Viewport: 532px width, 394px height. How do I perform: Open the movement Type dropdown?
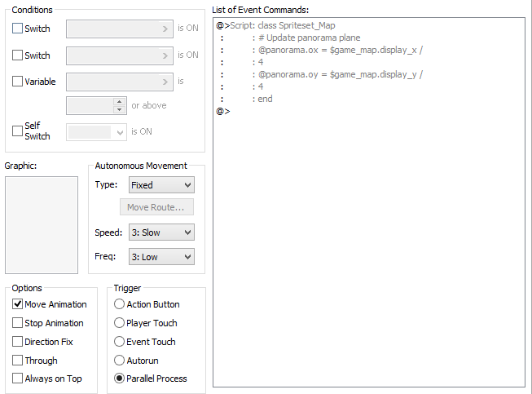[x=161, y=185]
